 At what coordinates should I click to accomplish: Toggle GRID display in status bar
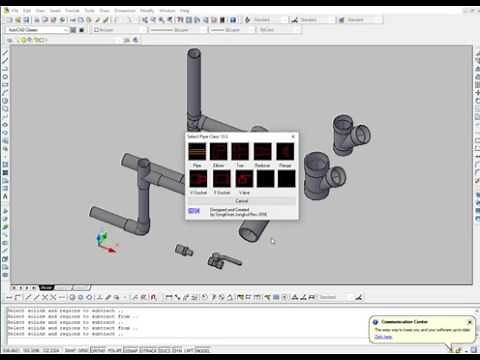[x=83, y=350]
